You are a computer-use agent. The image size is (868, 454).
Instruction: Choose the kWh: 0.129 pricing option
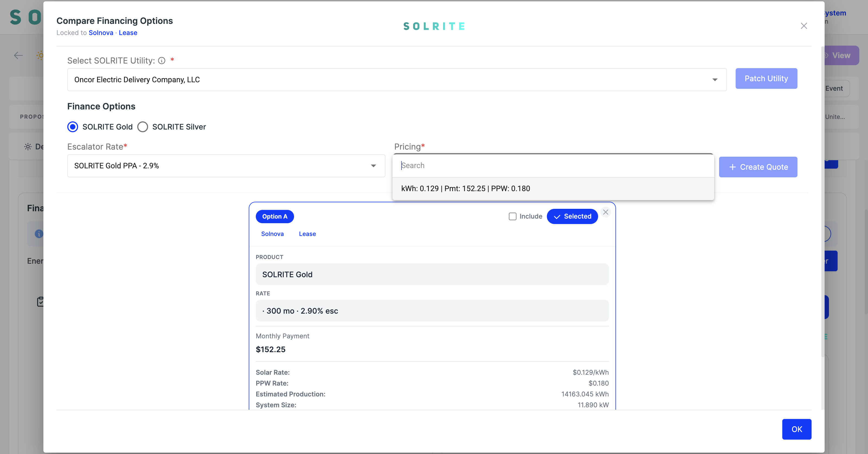click(x=553, y=188)
